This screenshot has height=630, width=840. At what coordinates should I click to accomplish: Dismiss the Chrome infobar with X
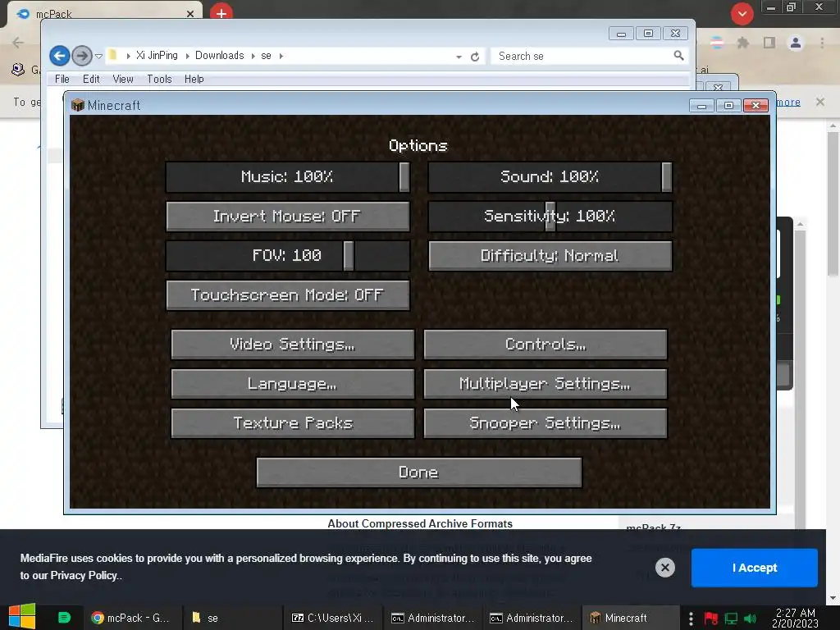[x=820, y=102]
